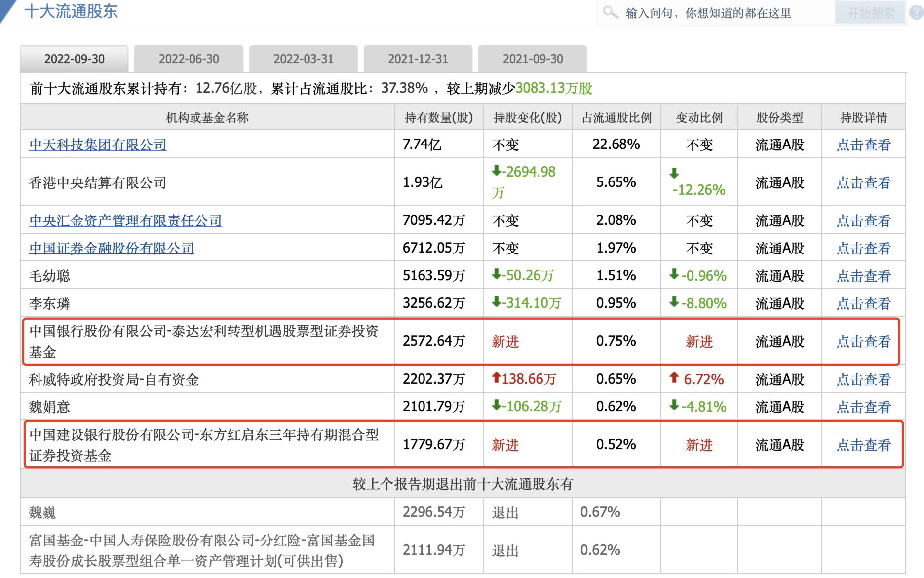Click the 毛幼聪 shareholder name
Image resolution: width=924 pixels, height=578 pixels.
(49, 276)
